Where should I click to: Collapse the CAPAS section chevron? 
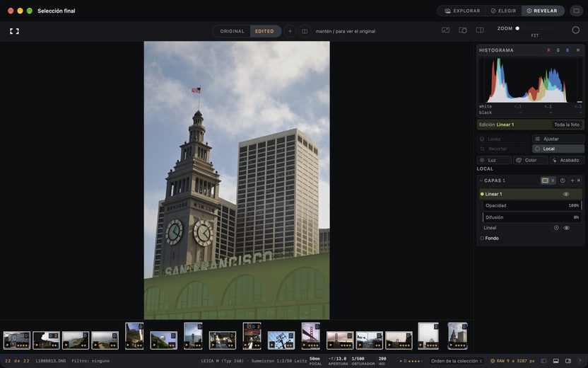[x=481, y=180]
